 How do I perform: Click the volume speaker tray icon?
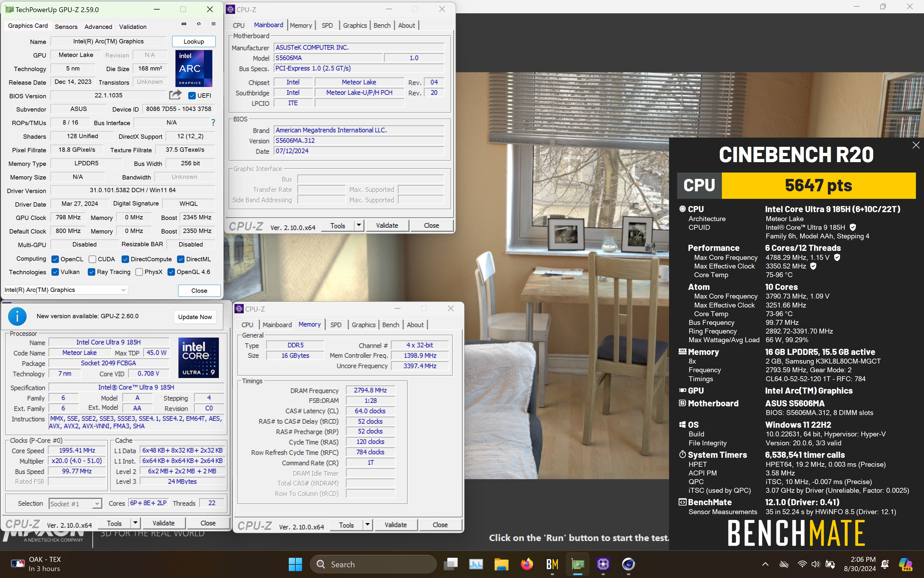(x=815, y=564)
